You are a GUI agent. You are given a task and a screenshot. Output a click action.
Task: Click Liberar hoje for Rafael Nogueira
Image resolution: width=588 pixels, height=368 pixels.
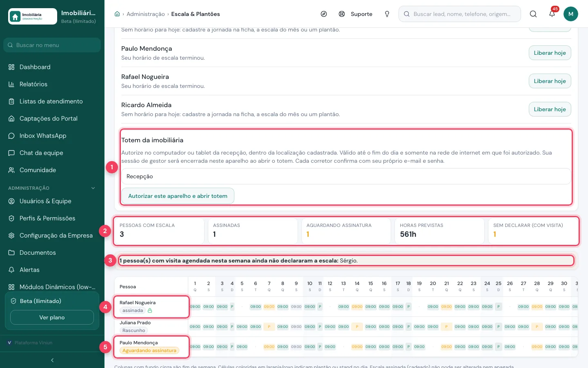click(x=550, y=81)
